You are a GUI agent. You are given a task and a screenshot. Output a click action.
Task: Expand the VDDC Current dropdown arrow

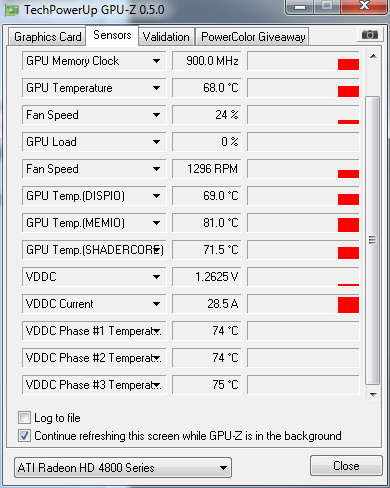point(156,304)
